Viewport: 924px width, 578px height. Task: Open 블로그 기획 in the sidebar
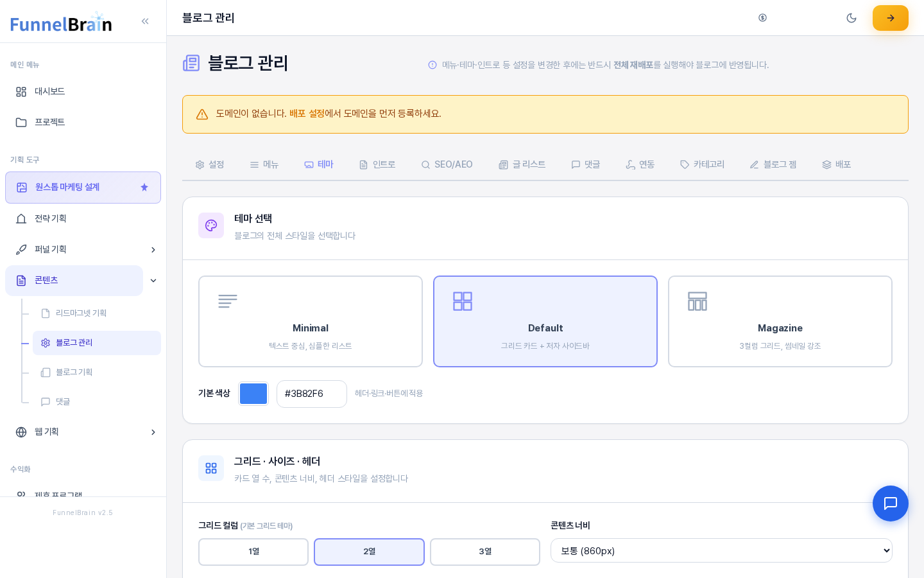97,372
